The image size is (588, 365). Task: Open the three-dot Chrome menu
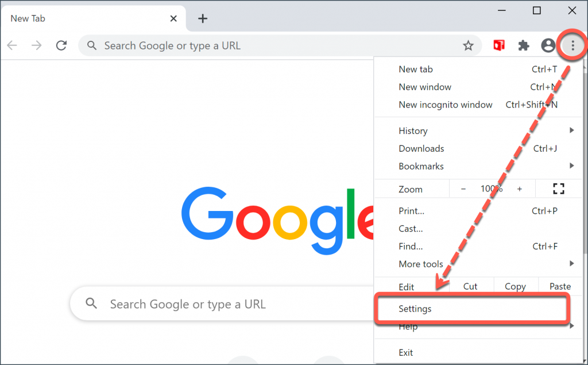point(572,45)
